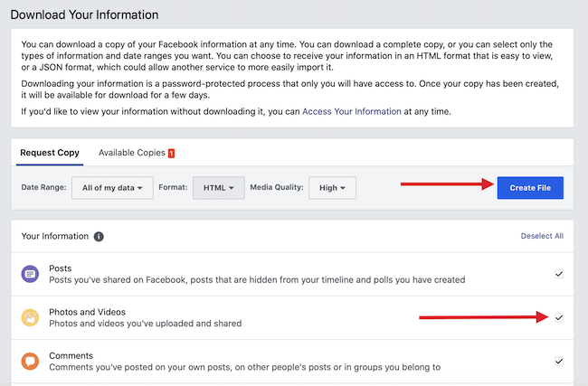Click the red notification badge on Available Copies
Image resolution: width=588 pixels, height=386 pixels.
(171, 153)
